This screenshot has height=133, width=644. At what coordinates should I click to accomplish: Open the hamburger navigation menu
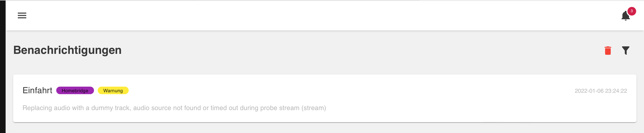coord(22,15)
